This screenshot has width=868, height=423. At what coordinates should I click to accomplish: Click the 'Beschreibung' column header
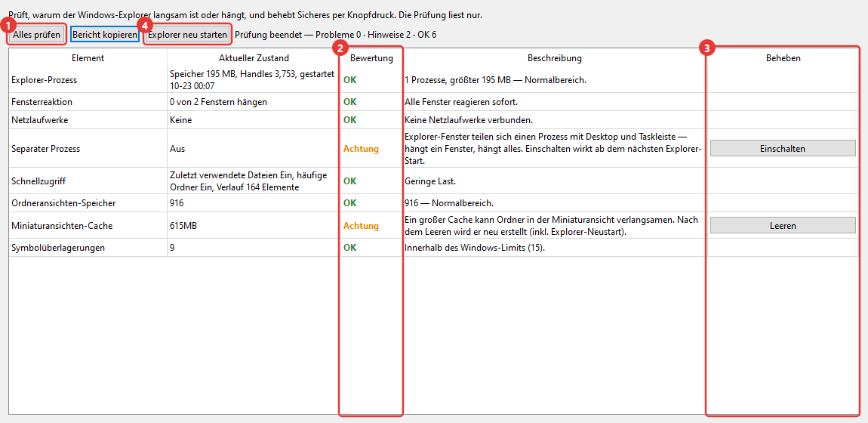pyautogui.click(x=555, y=57)
